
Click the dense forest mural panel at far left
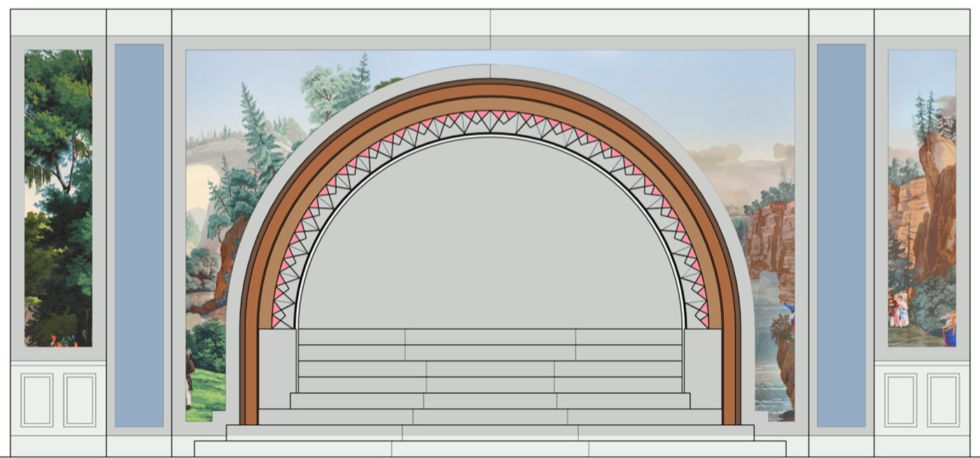point(58,198)
